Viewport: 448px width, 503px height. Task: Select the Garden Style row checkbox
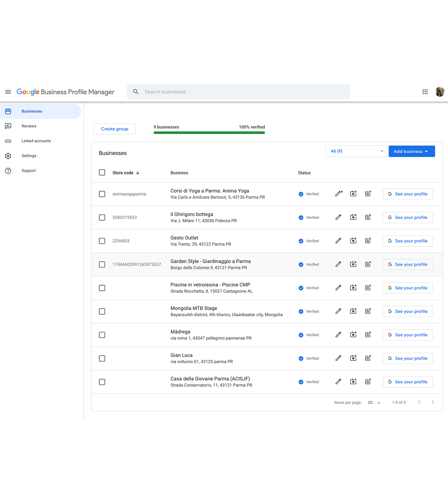(102, 264)
